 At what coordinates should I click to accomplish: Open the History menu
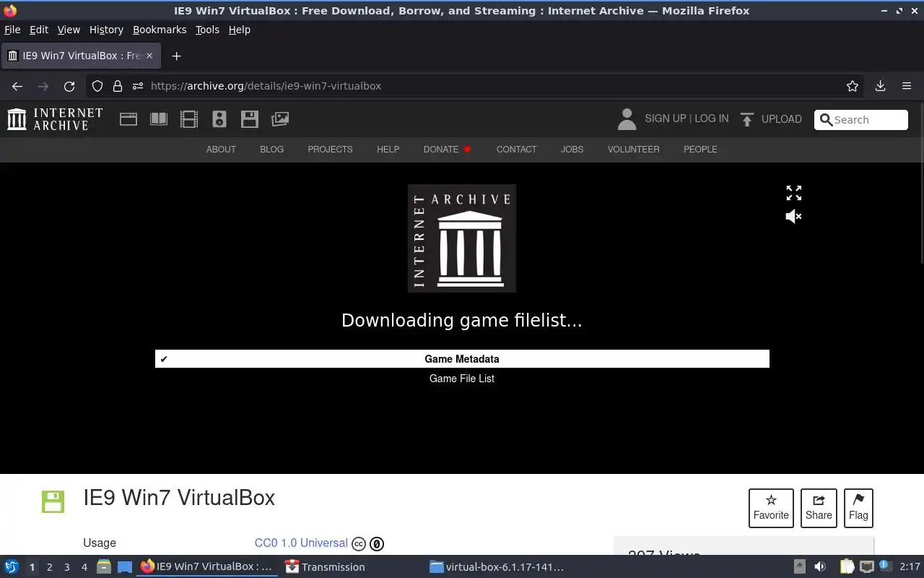[106, 30]
